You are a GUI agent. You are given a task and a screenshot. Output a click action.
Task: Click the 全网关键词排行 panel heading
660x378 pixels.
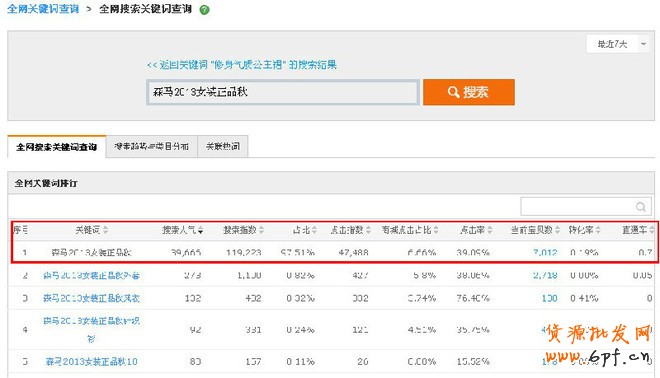[46, 184]
